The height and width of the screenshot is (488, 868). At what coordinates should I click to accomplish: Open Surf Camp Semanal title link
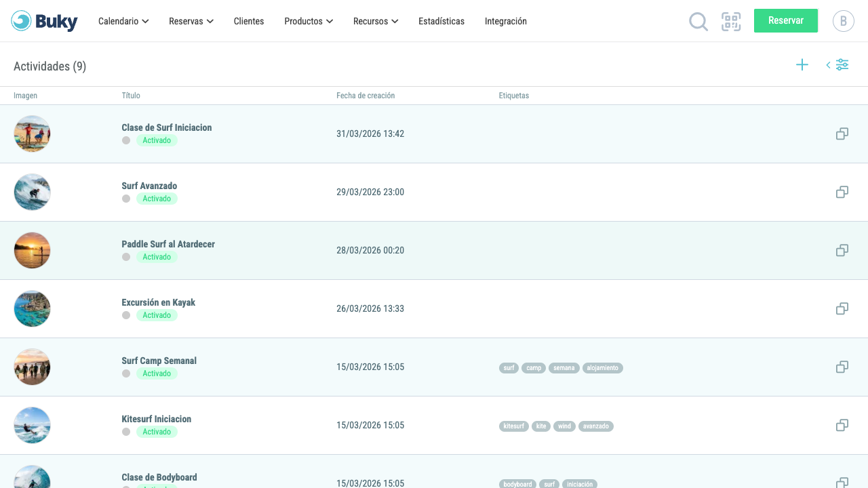[159, 361]
